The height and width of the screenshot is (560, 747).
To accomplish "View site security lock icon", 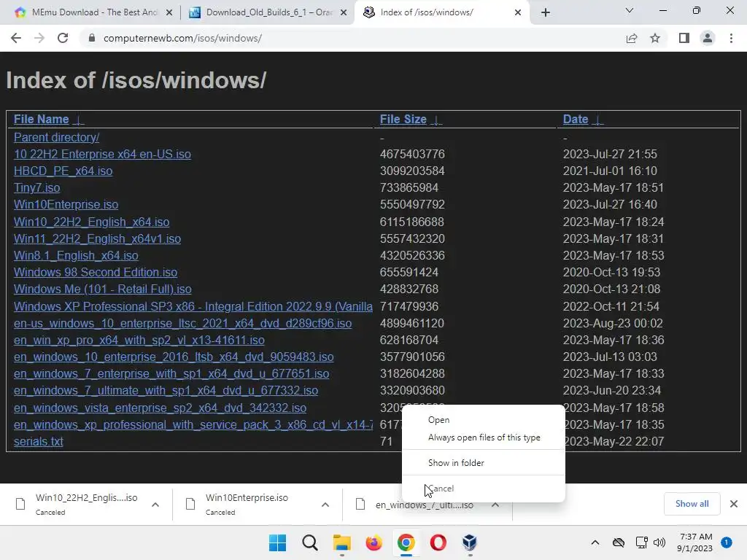I will pos(91,38).
